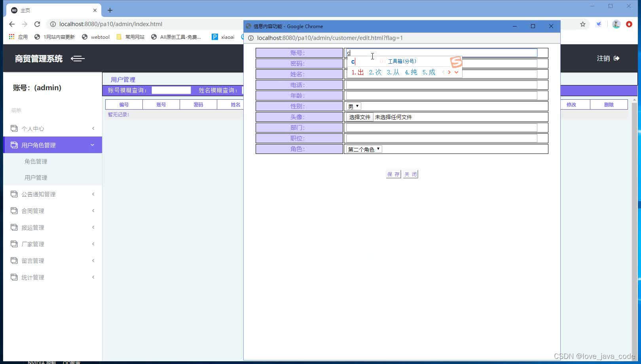Click the site info icon in popup address bar

click(250, 38)
